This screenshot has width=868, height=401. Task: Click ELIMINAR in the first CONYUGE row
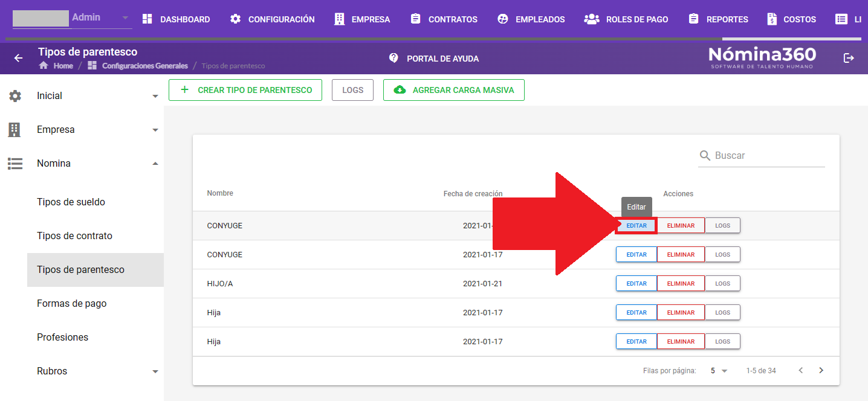[x=681, y=226]
